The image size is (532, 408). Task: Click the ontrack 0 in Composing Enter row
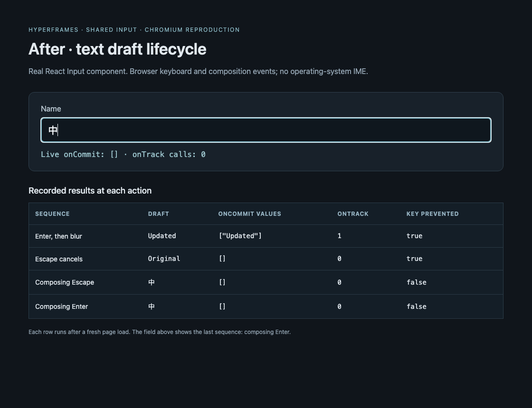(339, 306)
